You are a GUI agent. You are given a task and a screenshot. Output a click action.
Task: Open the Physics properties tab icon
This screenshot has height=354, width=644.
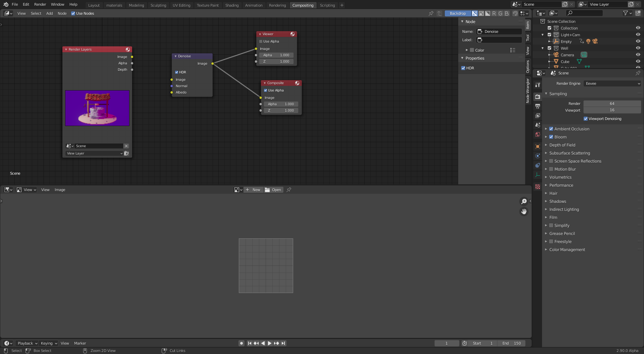click(538, 156)
